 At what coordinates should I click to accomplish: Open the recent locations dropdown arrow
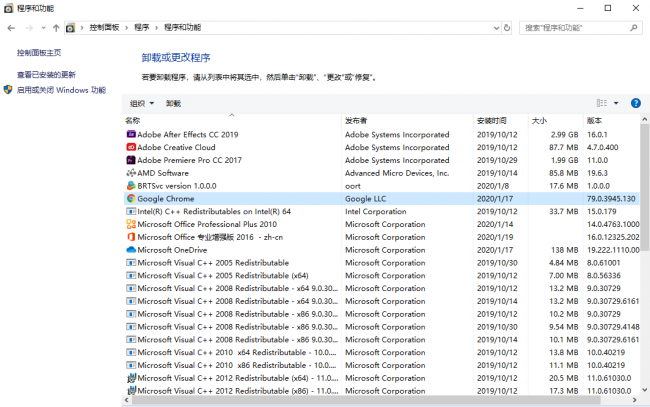point(43,28)
